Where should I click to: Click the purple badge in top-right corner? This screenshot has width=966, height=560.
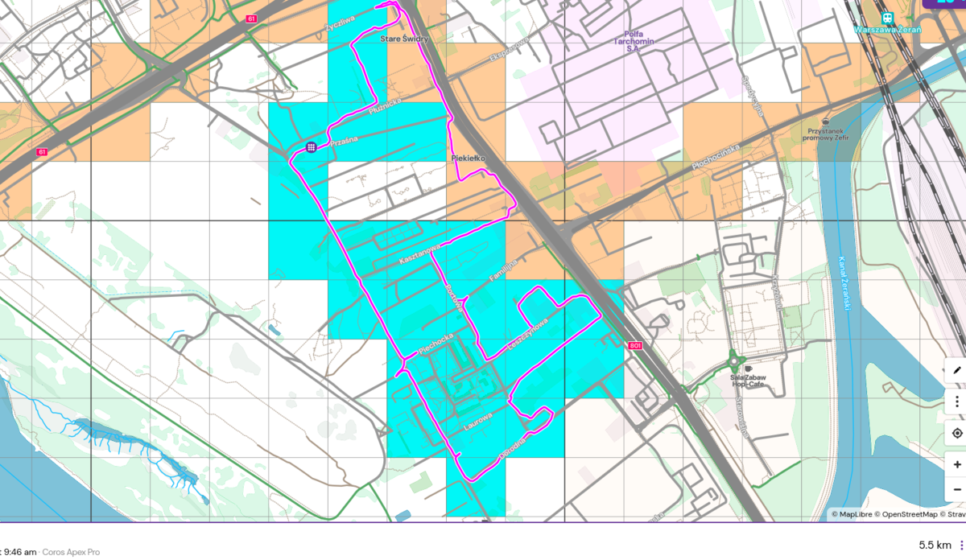945,3
